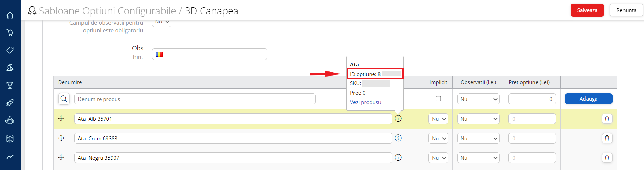Show info for Ata Crem 69383

pos(398,138)
